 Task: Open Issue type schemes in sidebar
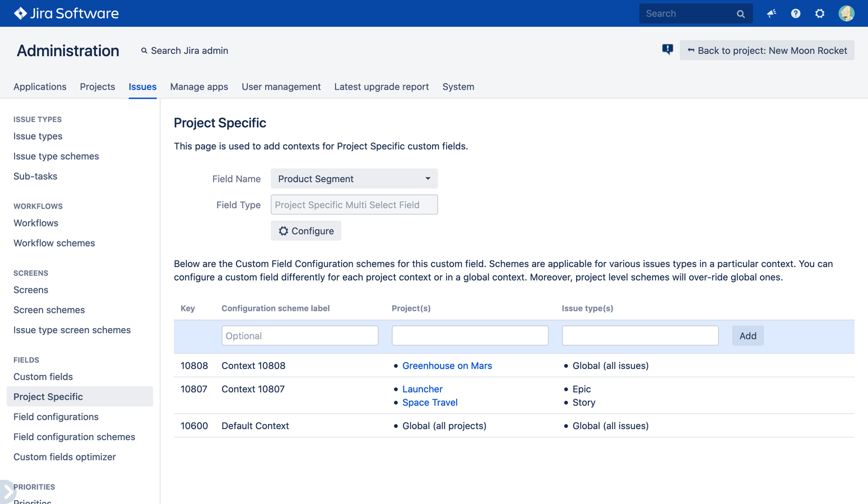click(x=56, y=156)
